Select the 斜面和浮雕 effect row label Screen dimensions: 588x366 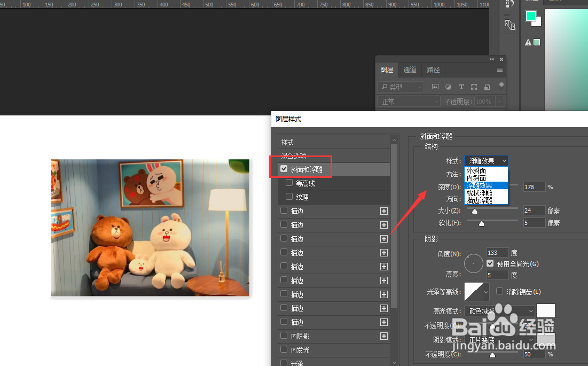(x=307, y=169)
